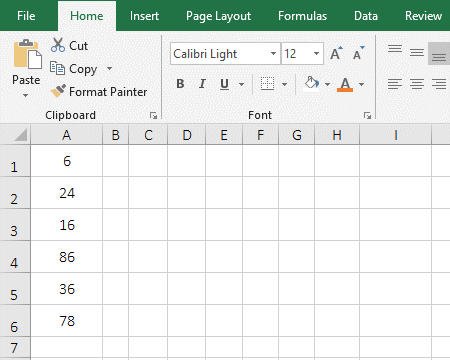Select cell containing 86
450x360 pixels.
pyautogui.click(x=67, y=257)
